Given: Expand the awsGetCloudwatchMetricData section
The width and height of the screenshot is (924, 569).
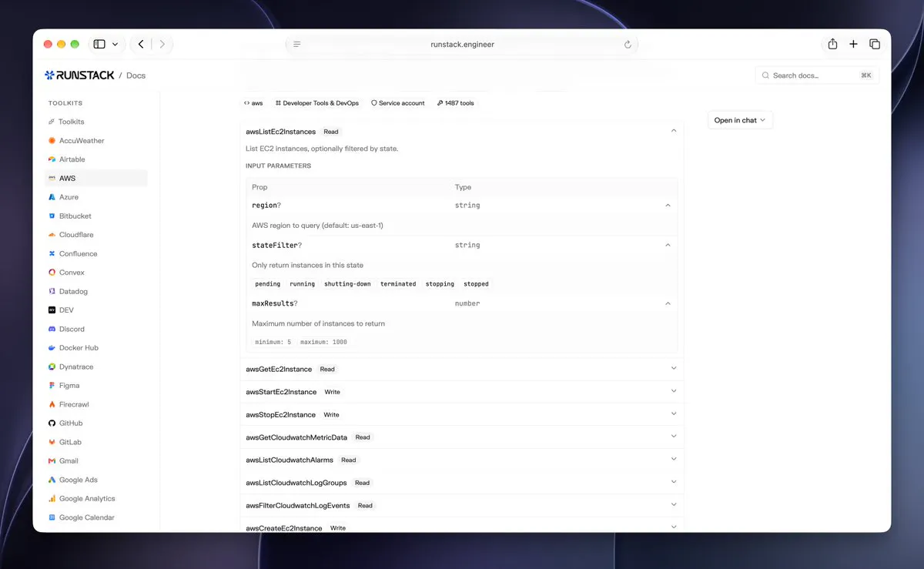Looking at the screenshot, I should pyautogui.click(x=674, y=437).
